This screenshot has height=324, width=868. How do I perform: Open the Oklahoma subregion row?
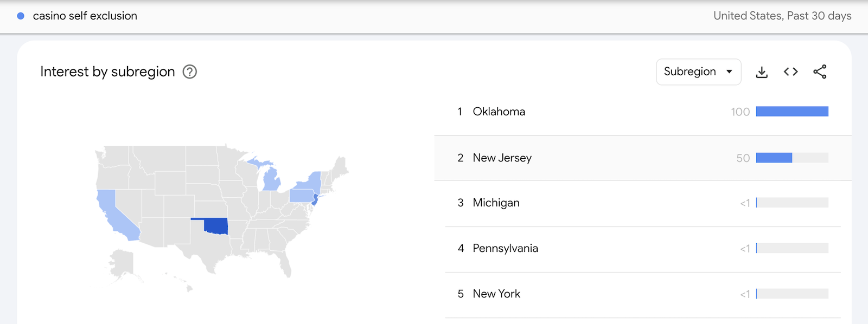[499, 112]
